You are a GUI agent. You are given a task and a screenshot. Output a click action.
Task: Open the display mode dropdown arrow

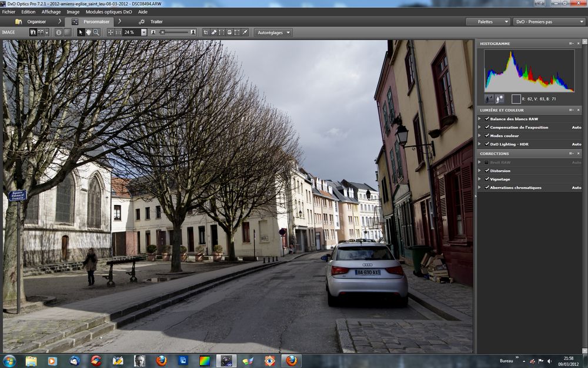pyautogui.click(x=47, y=32)
